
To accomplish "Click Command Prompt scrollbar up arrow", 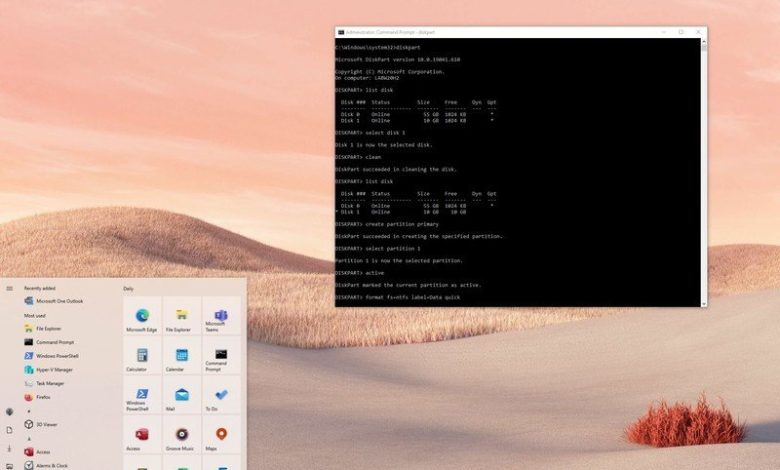I will (704, 41).
